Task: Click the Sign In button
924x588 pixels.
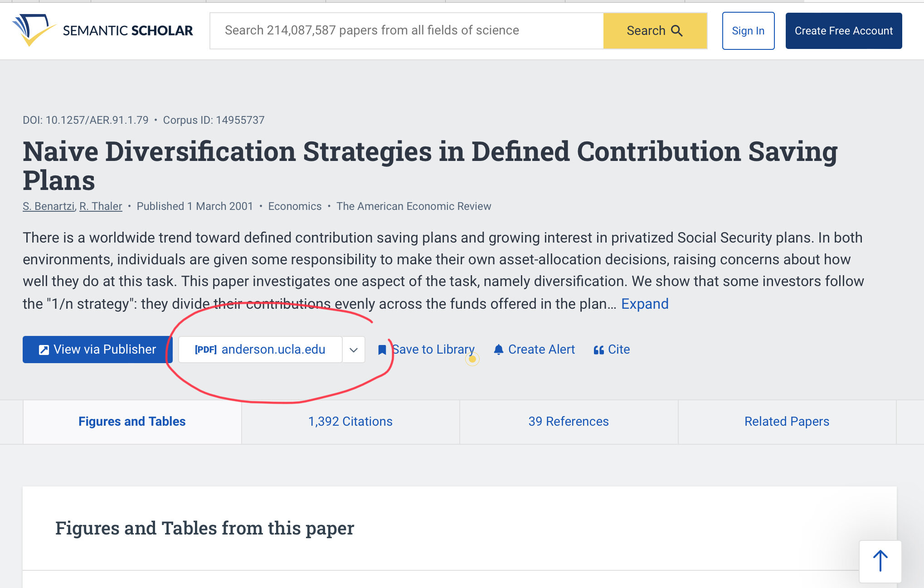Action: coord(748,31)
